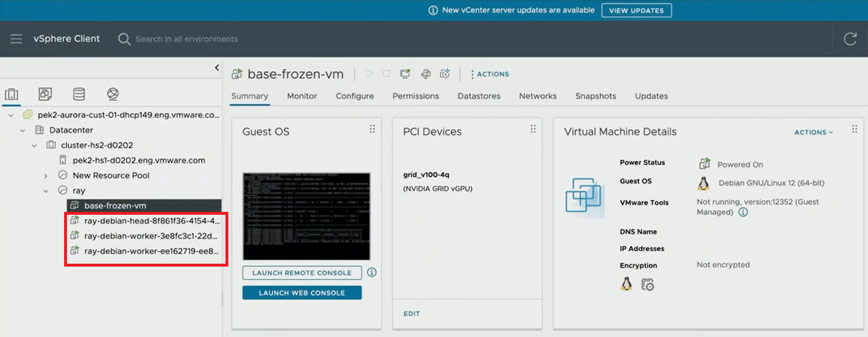Collapse the cluster-hs2-d0202 tree node
The width and height of the screenshot is (868, 337).
pos(34,146)
